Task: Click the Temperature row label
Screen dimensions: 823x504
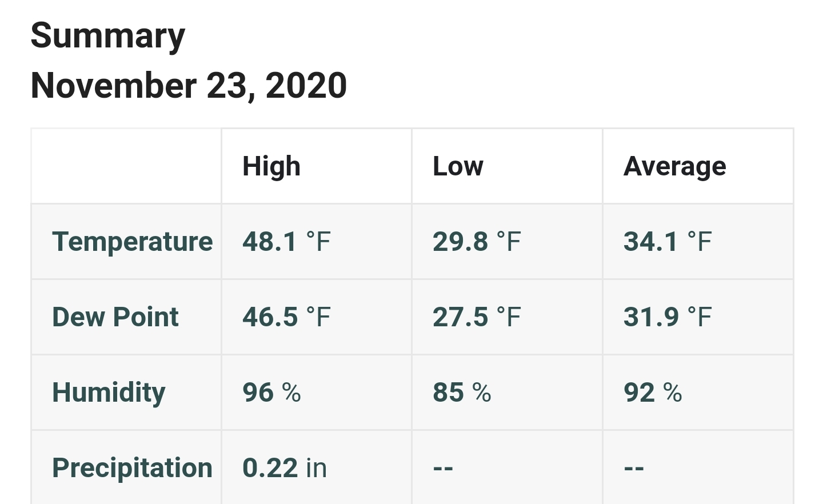Action: tap(132, 242)
